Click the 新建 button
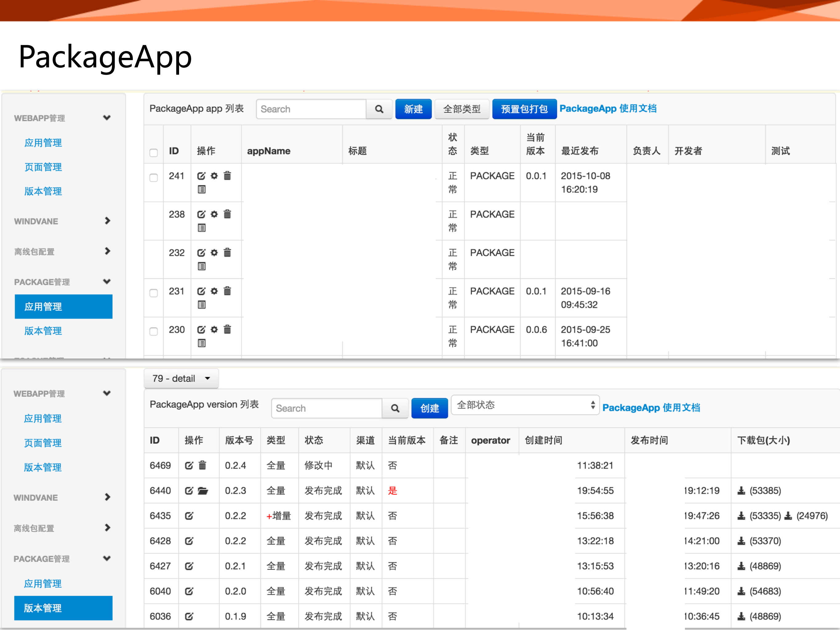 (x=413, y=109)
